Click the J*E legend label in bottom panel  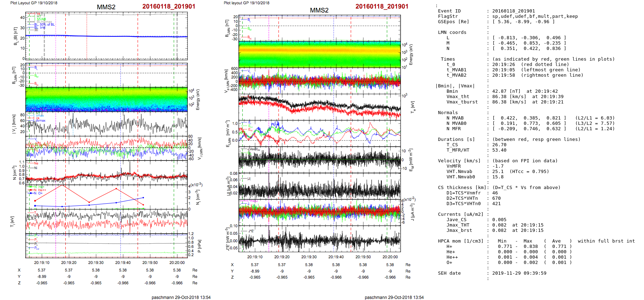pos(251,231)
